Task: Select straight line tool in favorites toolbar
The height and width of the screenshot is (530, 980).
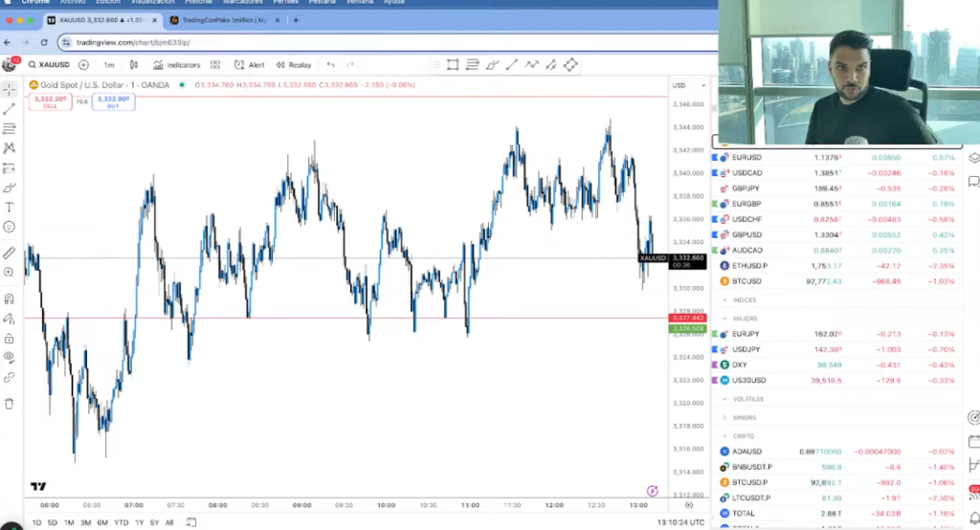Action: coord(512,64)
